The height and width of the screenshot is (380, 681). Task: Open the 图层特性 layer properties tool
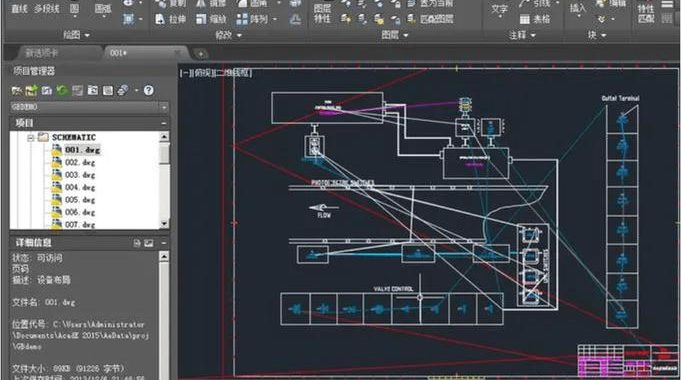click(322, 13)
